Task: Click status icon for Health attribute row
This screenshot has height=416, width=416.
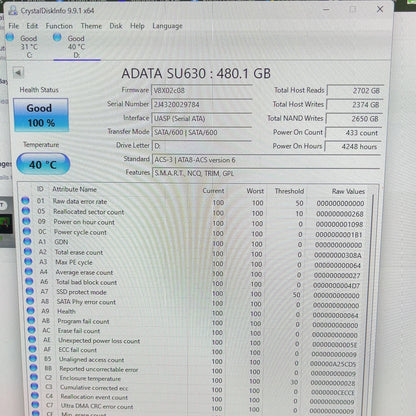Action: (31, 311)
